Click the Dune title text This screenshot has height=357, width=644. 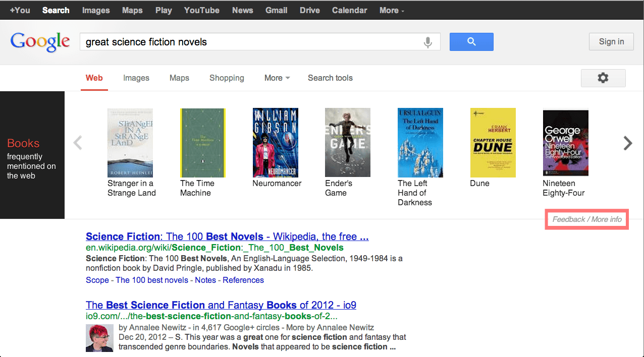pos(480,184)
